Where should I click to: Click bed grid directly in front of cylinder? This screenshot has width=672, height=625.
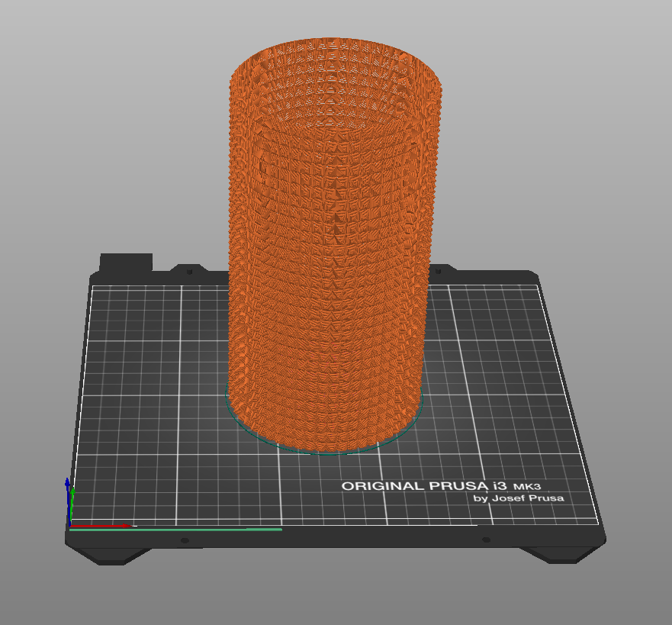(x=328, y=488)
